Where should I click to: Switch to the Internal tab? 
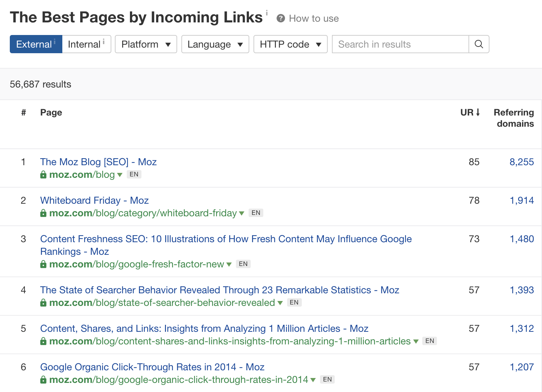point(84,44)
